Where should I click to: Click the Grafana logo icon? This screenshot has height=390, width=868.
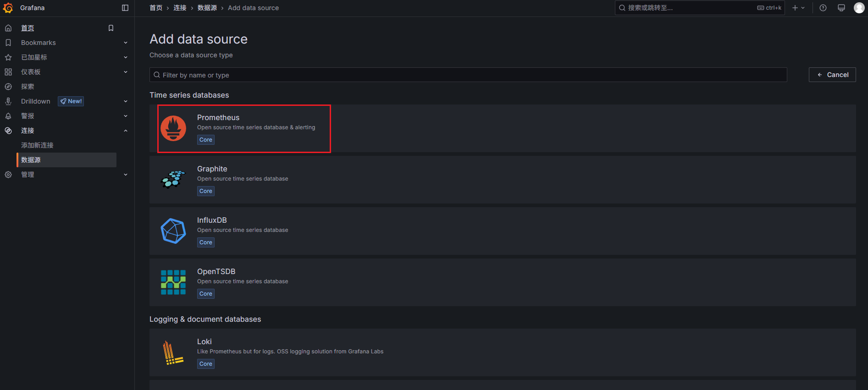pyautogui.click(x=8, y=8)
